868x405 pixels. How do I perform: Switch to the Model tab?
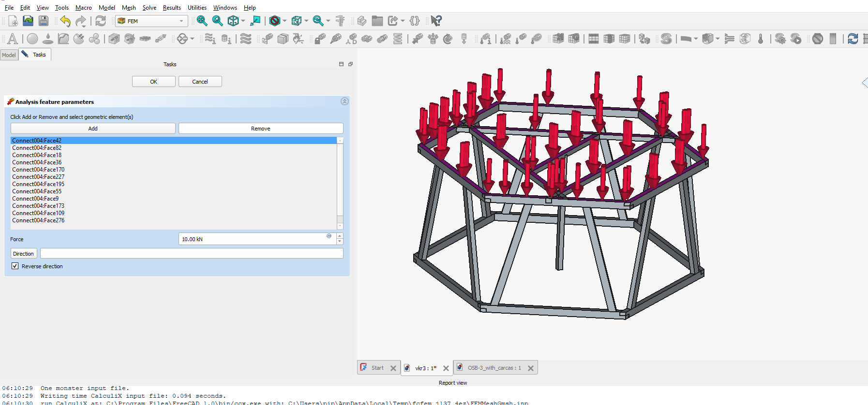click(x=9, y=55)
